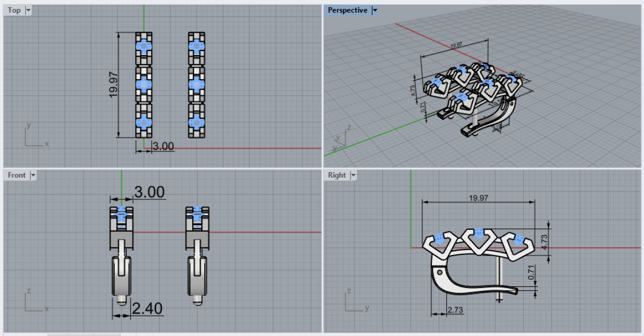
Task: Open the Perspective viewport dropdown menu arrow
Action: point(375,10)
